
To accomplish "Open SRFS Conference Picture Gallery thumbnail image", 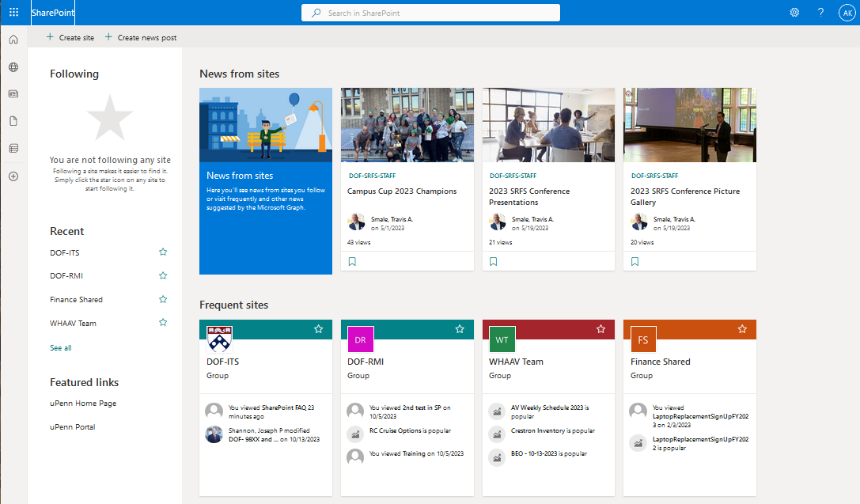I will [x=690, y=125].
